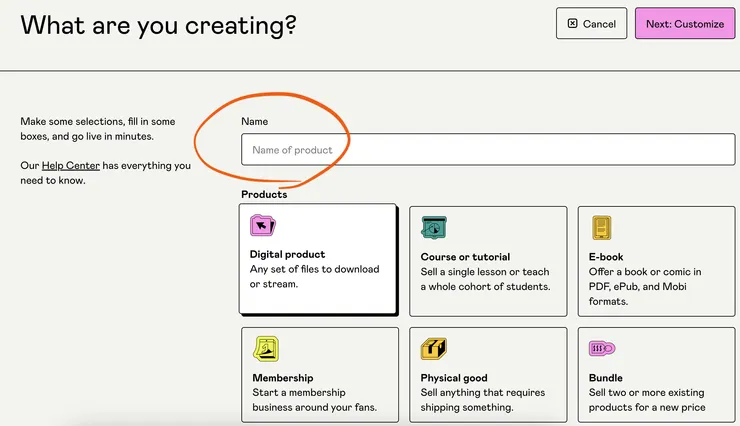
Task: Pick the E-book product type card
Action: click(x=656, y=261)
